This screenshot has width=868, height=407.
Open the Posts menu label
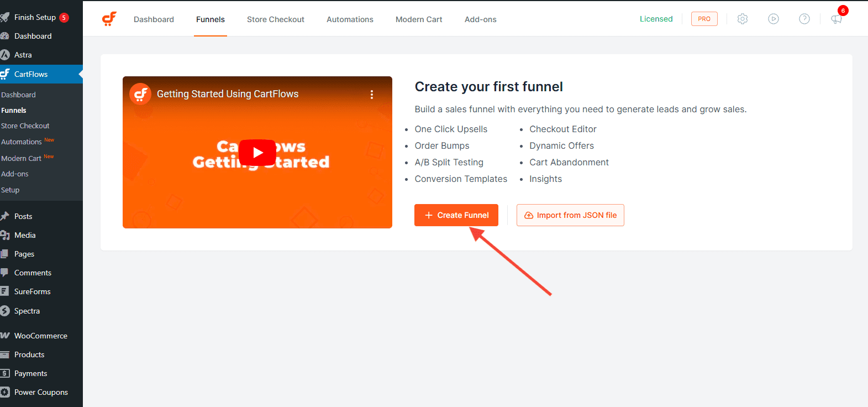(23, 216)
